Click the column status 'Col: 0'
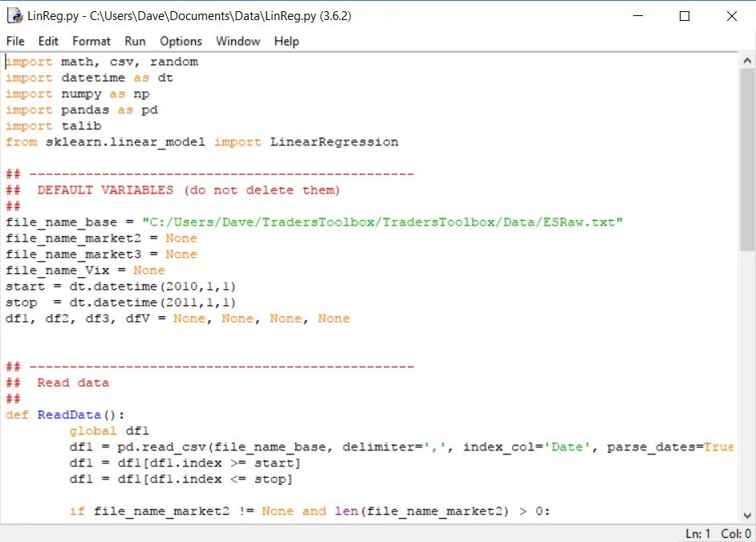The width and height of the screenshot is (756, 542). (x=736, y=534)
